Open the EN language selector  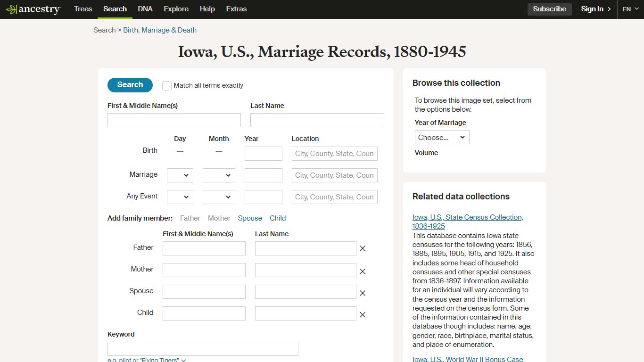point(630,9)
